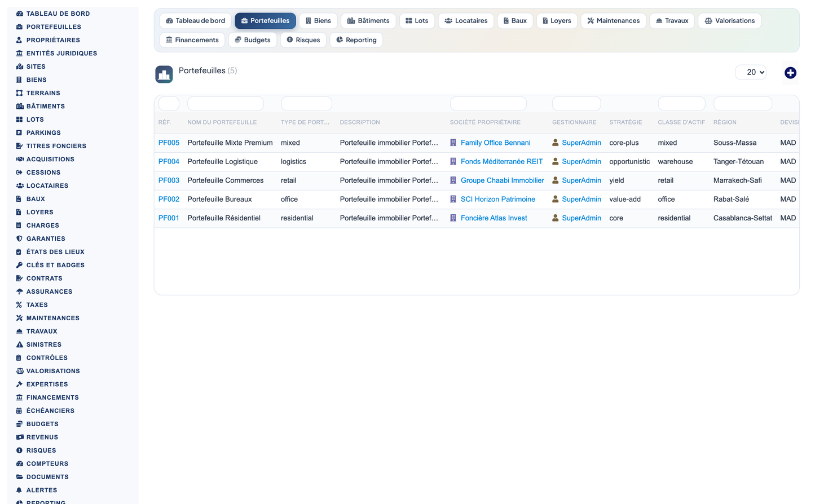Screen dimensions: 815x504
Task: Click the Portefeuille Logistique name cell
Action: [222, 161]
